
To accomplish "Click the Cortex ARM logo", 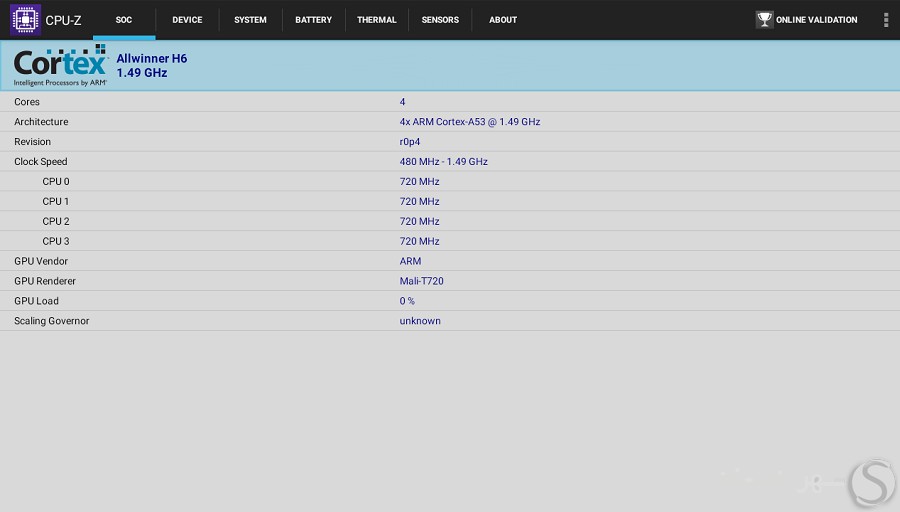I will pos(60,65).
